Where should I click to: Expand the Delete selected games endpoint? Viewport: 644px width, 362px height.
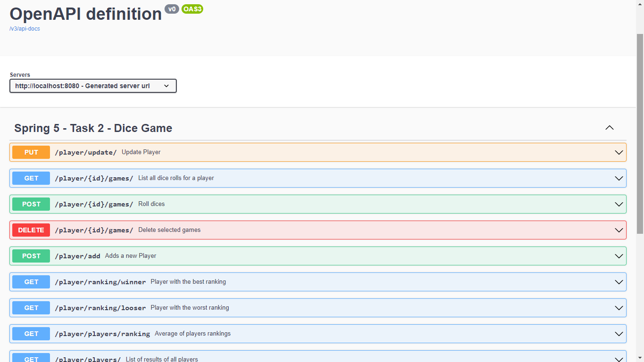click(x=619, y=230)
